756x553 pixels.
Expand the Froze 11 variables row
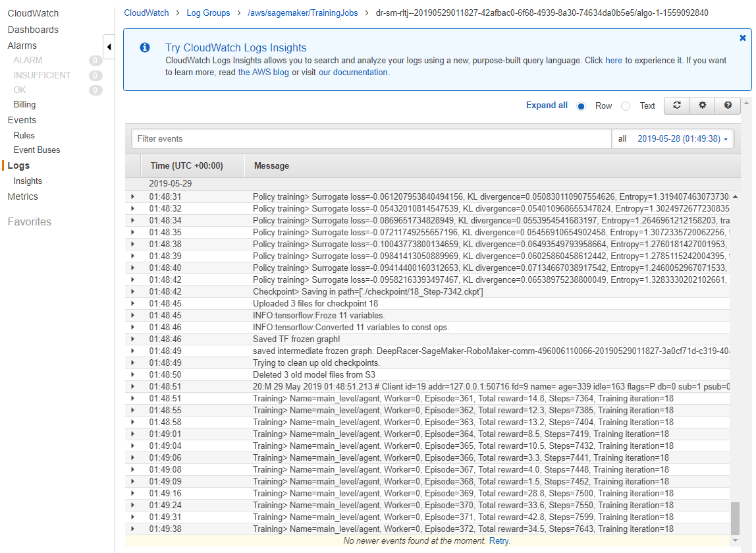pyautogui.click(x=132, y=316)
